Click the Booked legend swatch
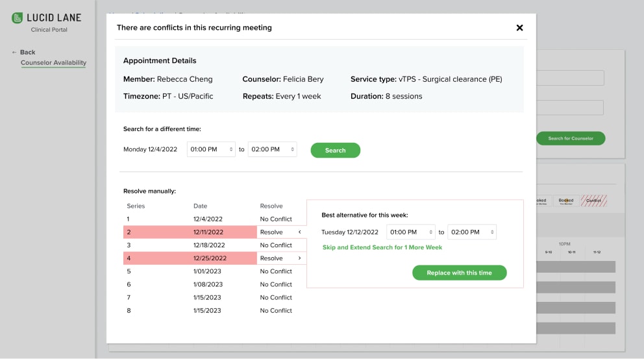 point(566,201)
